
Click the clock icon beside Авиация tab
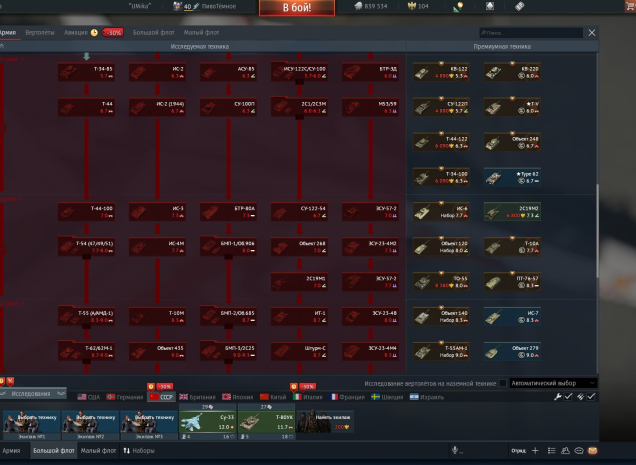point(94,32)
